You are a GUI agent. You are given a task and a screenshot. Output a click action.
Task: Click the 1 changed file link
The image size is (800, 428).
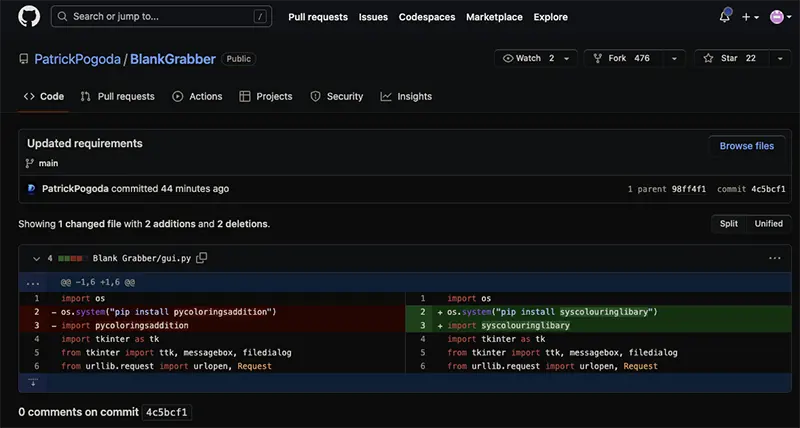89,223
